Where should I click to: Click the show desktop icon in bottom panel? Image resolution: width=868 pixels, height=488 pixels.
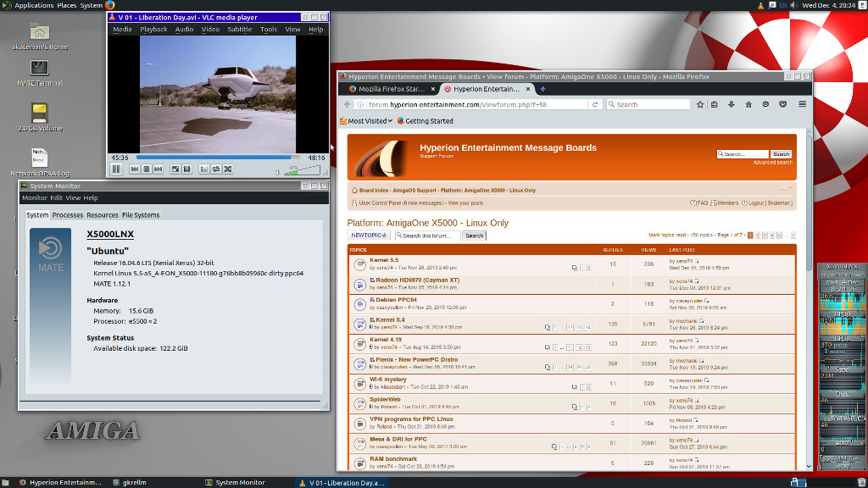[5, 482]
